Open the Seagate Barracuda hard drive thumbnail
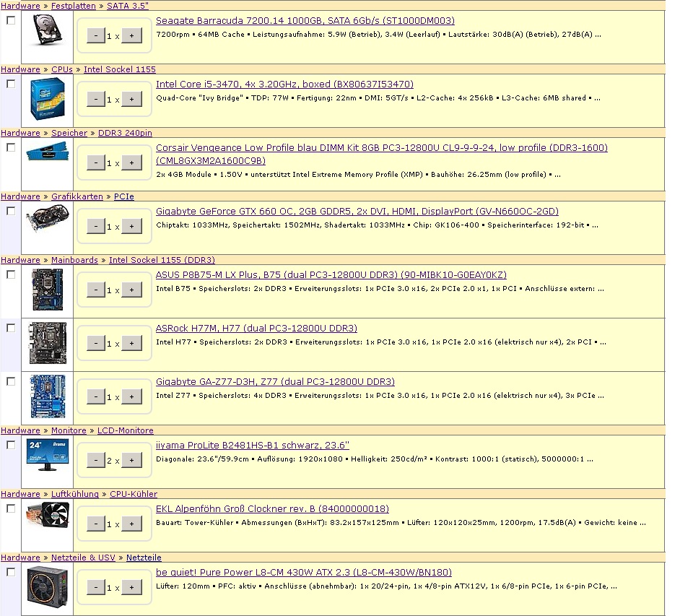The width and height of the screenshot is (693, 616). coord(48,30)
